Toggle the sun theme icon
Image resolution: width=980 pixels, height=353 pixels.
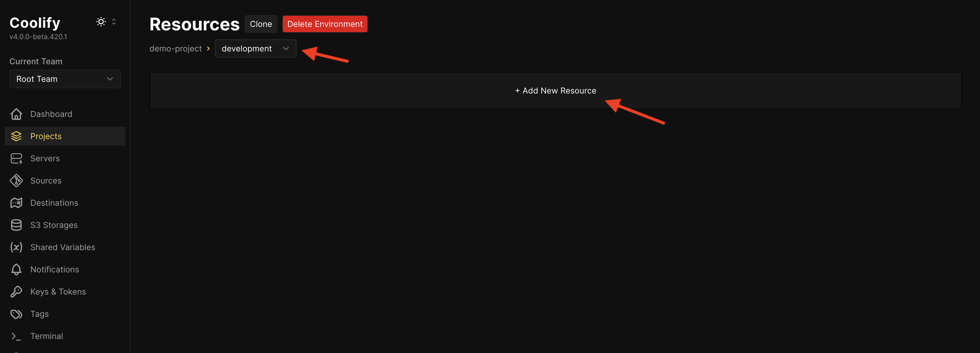101,22
